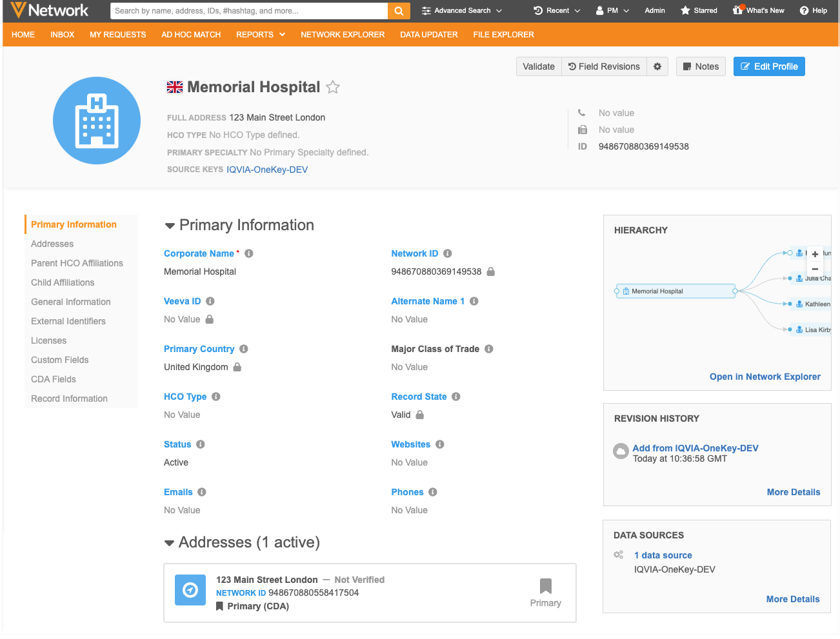The height and width of the screenshot is (639, 840).
Task: Click the Memorial Hospital node in hierarchy
Action: point(675,291)
